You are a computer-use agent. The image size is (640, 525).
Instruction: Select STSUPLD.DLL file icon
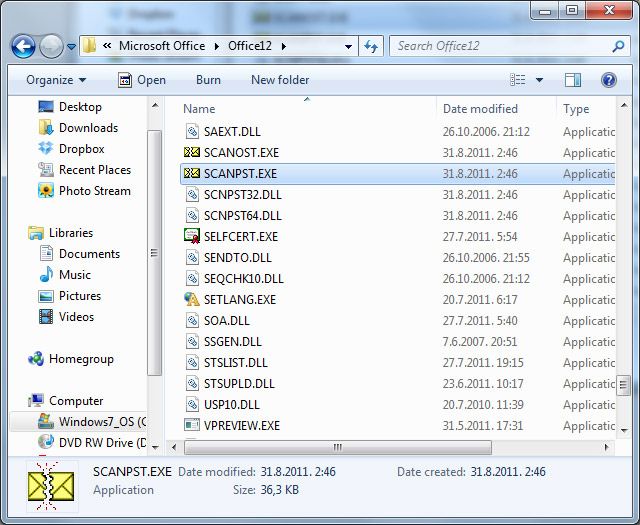(x=192, y=383)
